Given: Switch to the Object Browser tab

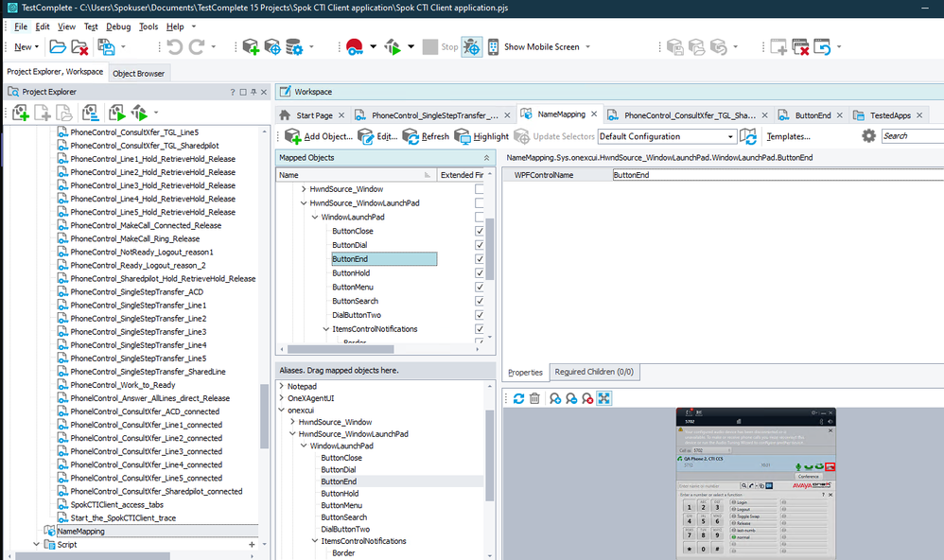Looking at the screenshot, I should (x=138, y=73).
